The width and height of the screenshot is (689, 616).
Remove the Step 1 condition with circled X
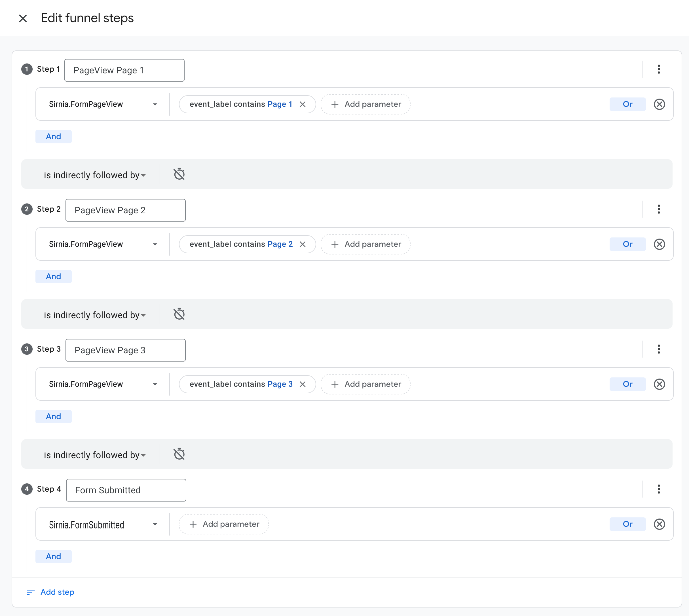pyautogui.click(x=659, y=104)
